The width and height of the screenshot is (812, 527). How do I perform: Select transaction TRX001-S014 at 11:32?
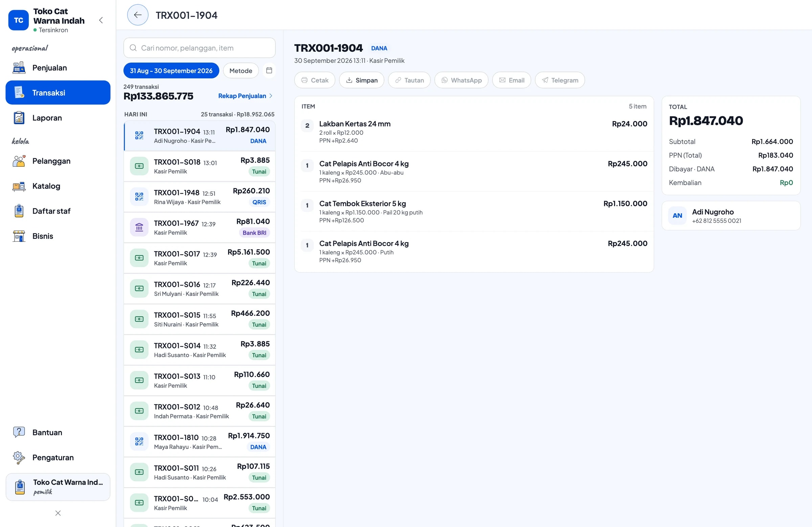(199, 350)
